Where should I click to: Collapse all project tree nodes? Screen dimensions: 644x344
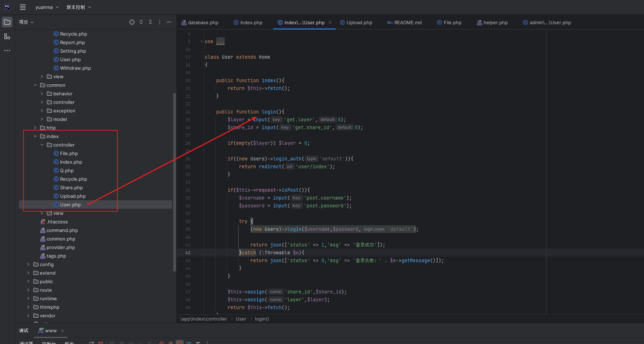(150, 22)
